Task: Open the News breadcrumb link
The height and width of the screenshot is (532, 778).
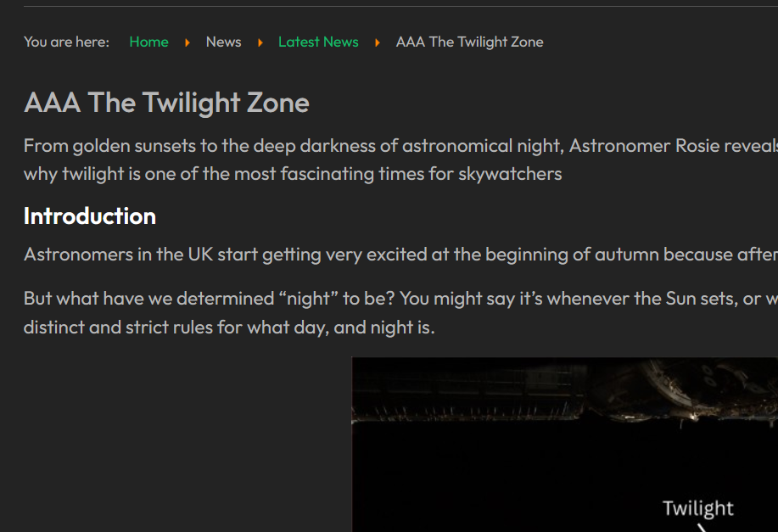Action: [223, 42]
